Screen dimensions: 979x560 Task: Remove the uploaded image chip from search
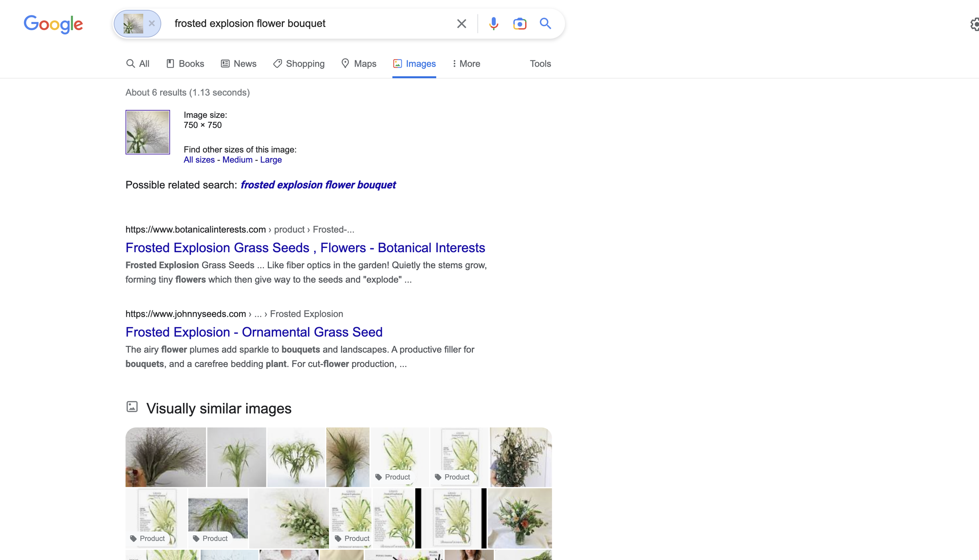tap(152, 23)
